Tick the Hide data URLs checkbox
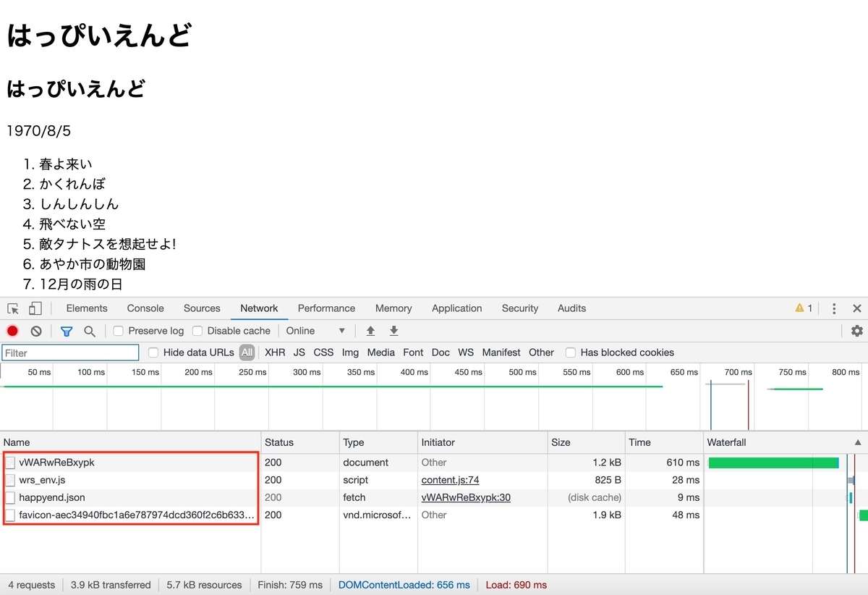 coord(153,353)
